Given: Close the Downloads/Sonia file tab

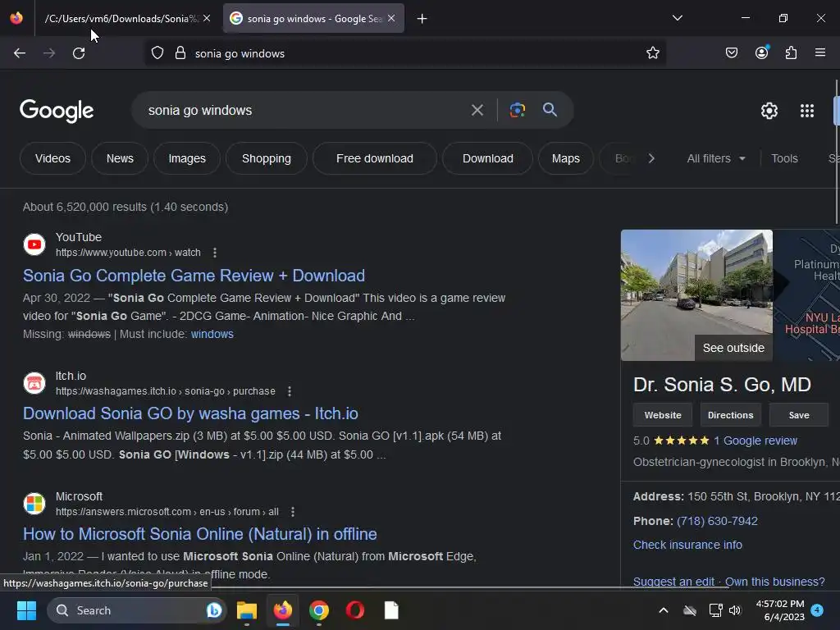Looking at the screenshot, I should (207, 19).
